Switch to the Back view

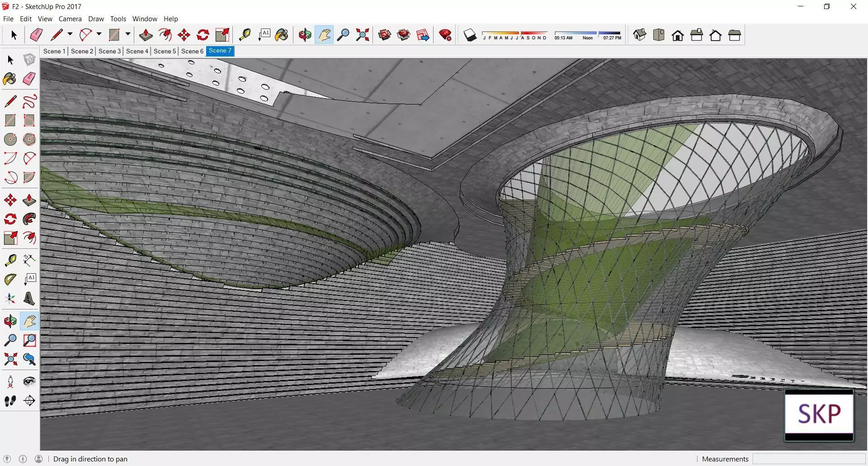click(x=716, y=35)
